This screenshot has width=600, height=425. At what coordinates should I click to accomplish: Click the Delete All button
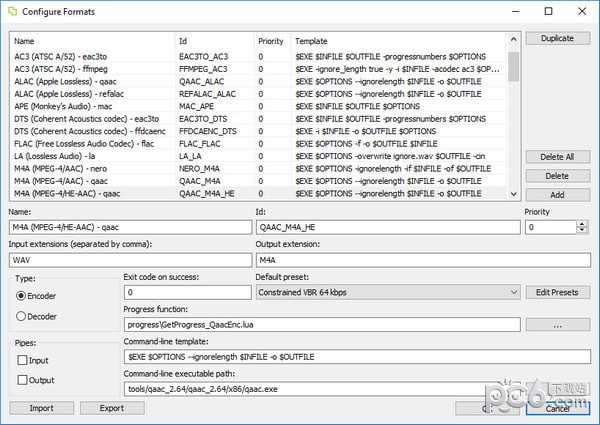click(x=557, y=157)
